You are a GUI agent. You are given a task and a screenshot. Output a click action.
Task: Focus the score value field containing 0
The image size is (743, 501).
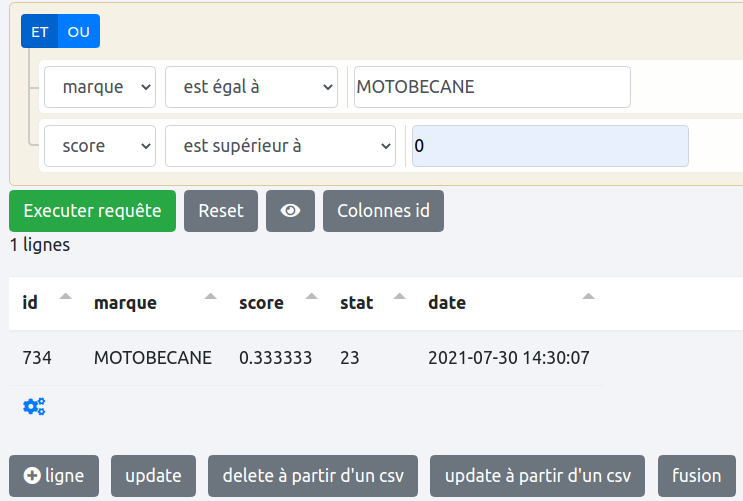[x=549, y=146]
